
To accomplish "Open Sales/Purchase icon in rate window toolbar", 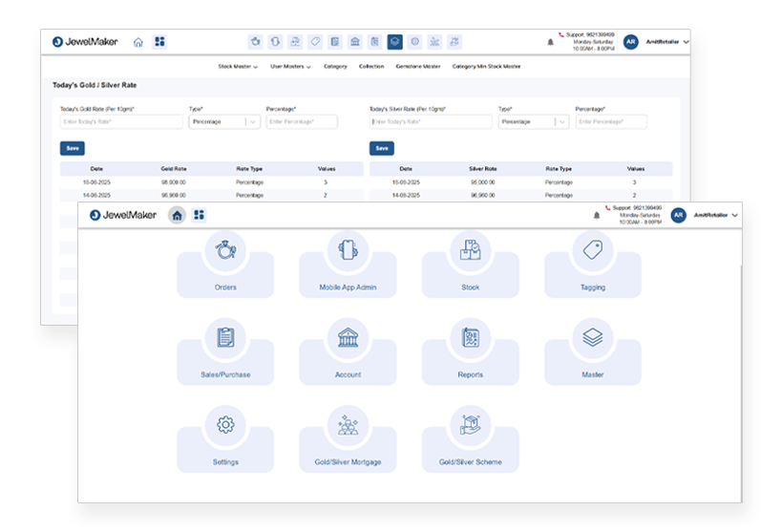I will [x=335, y=42].
